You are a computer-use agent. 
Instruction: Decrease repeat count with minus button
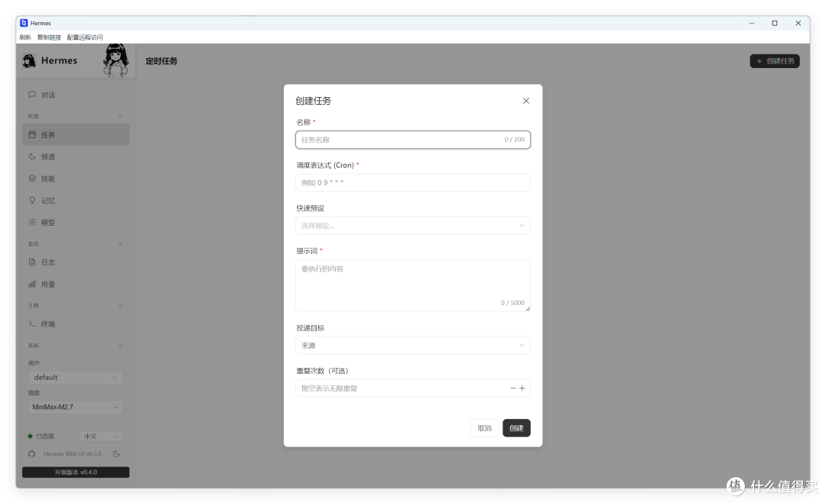point(512,389)
